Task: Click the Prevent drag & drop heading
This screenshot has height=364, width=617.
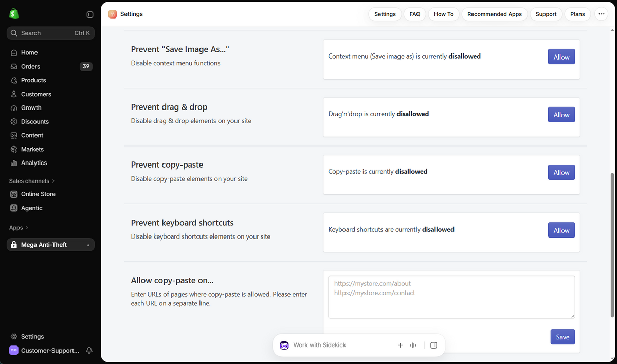Action: pyautogui.click(x=169, y=107)
